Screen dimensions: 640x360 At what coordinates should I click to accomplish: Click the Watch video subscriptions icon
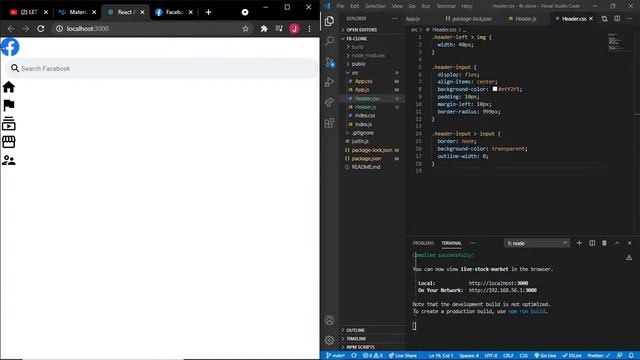click(x=9, y=124)
